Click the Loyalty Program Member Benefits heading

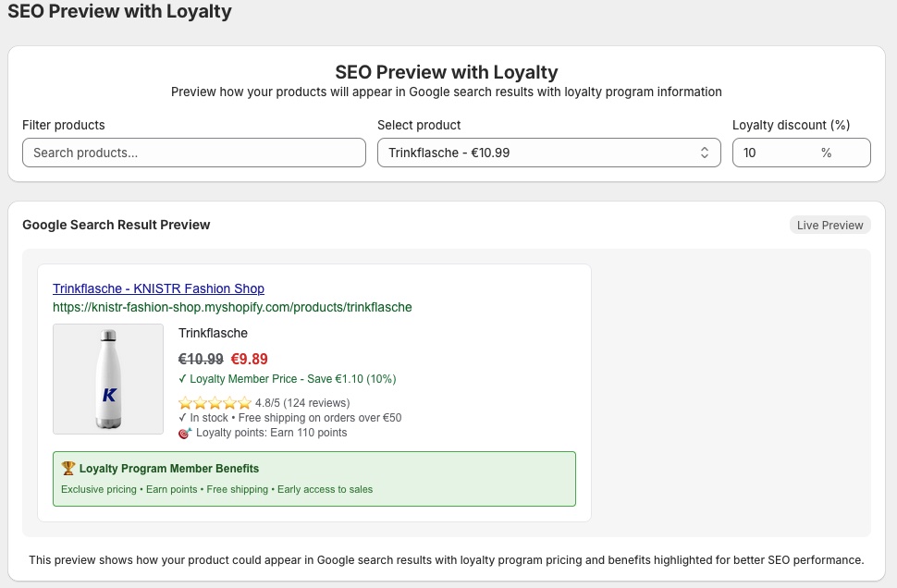[x=169, y=469]
